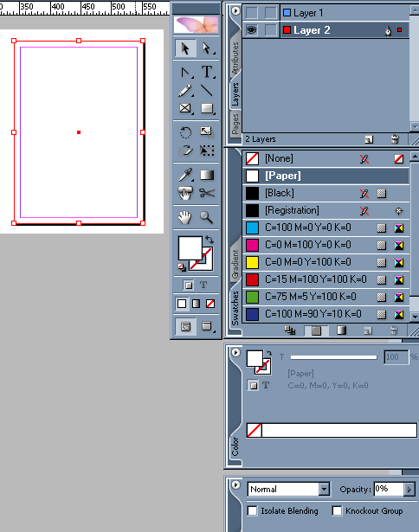419x532 pixels.
Task: Create new layer button
Action: click(369, 139)
